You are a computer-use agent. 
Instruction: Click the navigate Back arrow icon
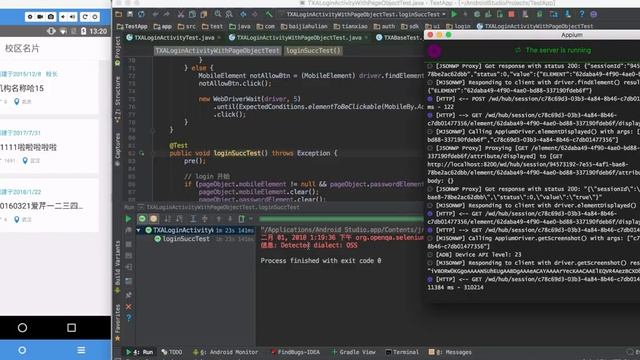pos(243,14)
